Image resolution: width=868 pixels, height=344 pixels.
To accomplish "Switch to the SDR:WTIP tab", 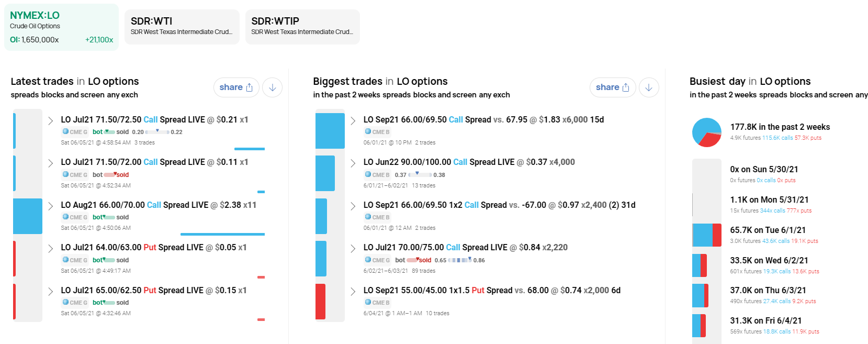I will pyautogui.click(x=302, y=27).
